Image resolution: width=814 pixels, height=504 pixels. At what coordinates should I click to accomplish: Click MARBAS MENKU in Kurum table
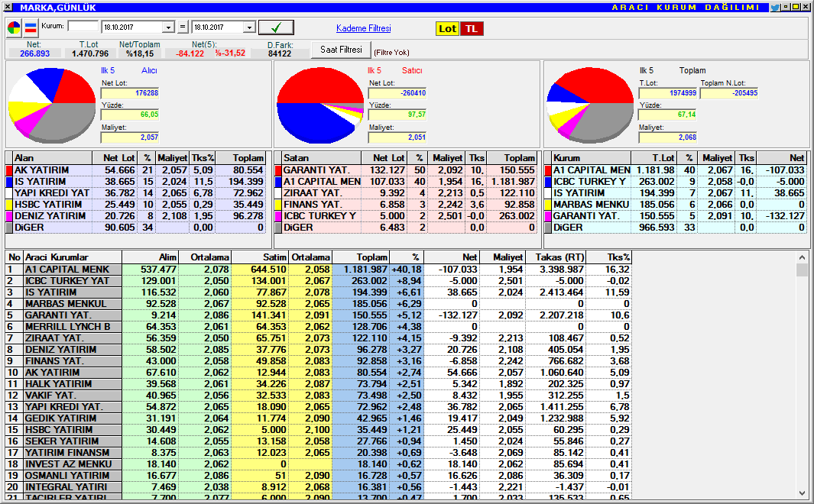pyautogui.click(x=591, y=205)
